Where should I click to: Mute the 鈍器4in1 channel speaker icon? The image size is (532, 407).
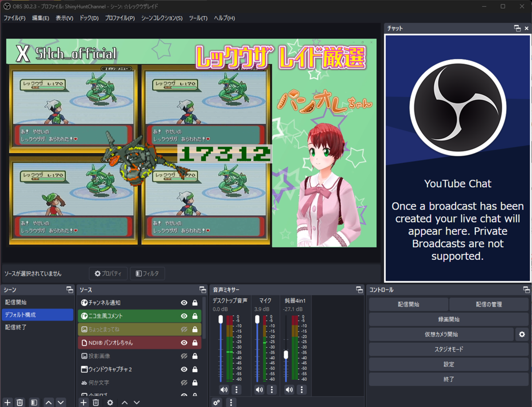click(x=289, y=390)
